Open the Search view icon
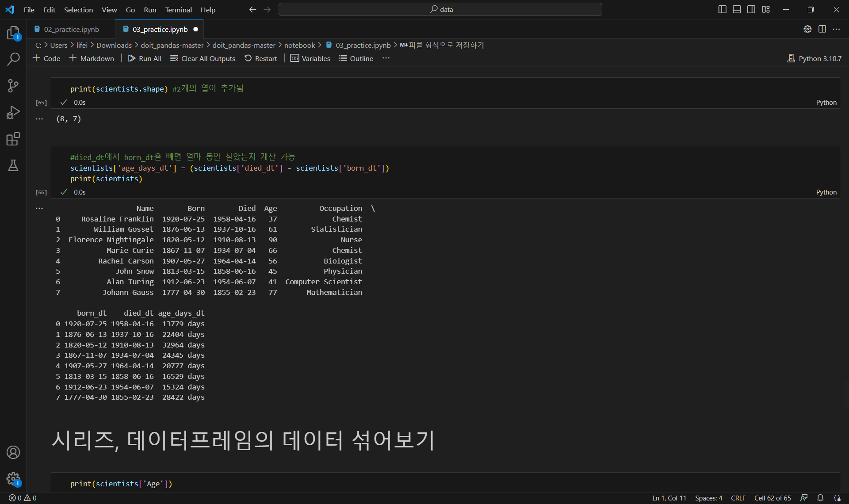 pyautogui.click(x=13, y=59)
